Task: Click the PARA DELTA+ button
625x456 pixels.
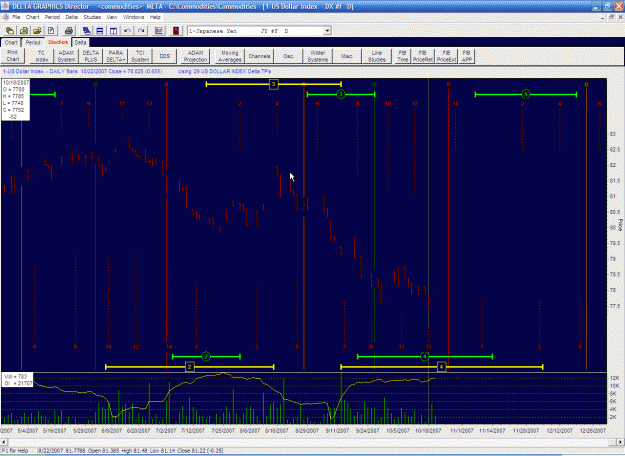Action: click(116, 56)
